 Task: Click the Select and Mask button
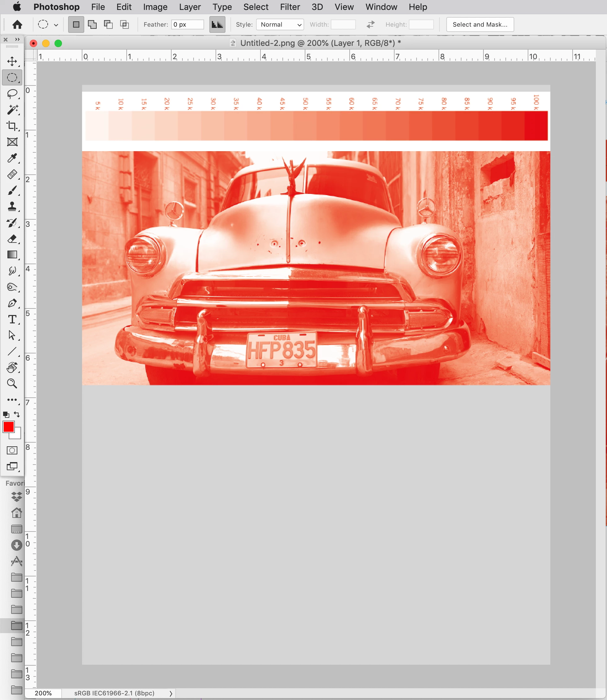pyautogui.click(x=480, y=24)
